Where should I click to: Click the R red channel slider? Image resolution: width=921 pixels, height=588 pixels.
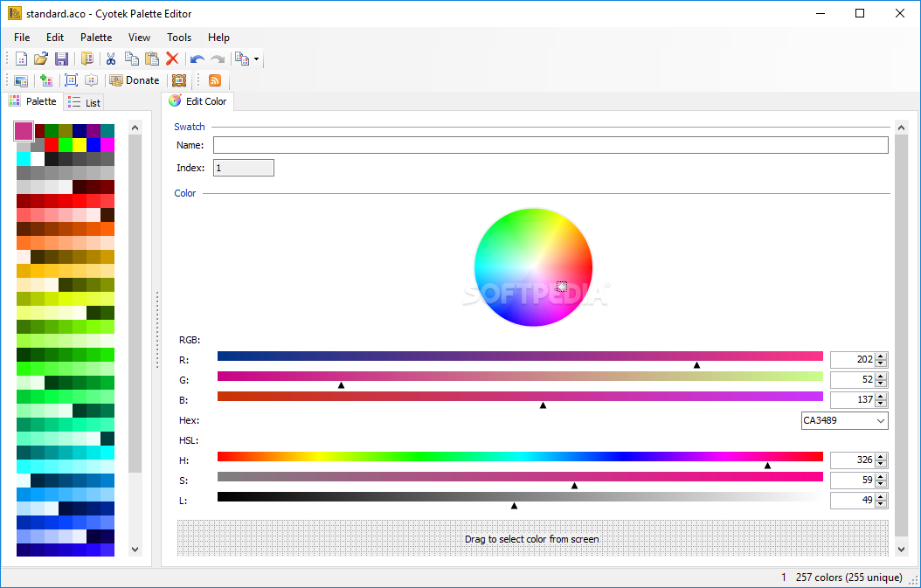[x=520, y=356]
